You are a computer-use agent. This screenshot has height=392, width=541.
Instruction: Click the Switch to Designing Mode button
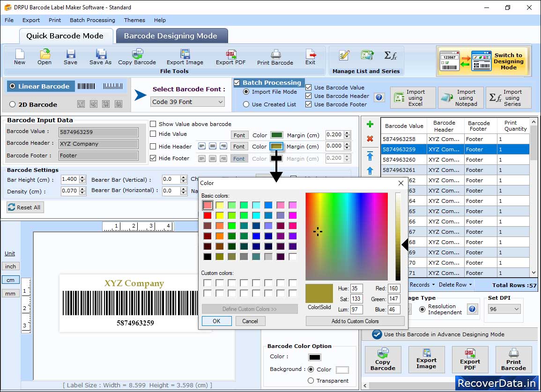[x=483, y=61]
